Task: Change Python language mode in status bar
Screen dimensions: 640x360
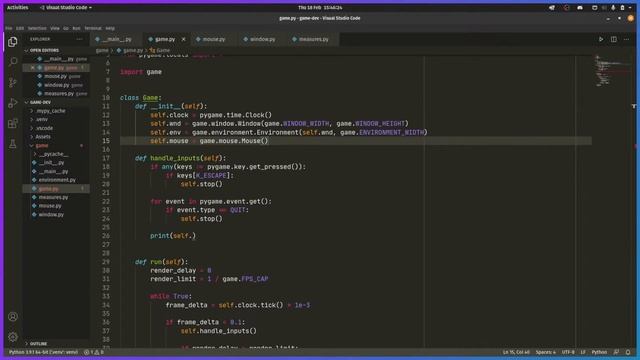Action: coord(599,352)
